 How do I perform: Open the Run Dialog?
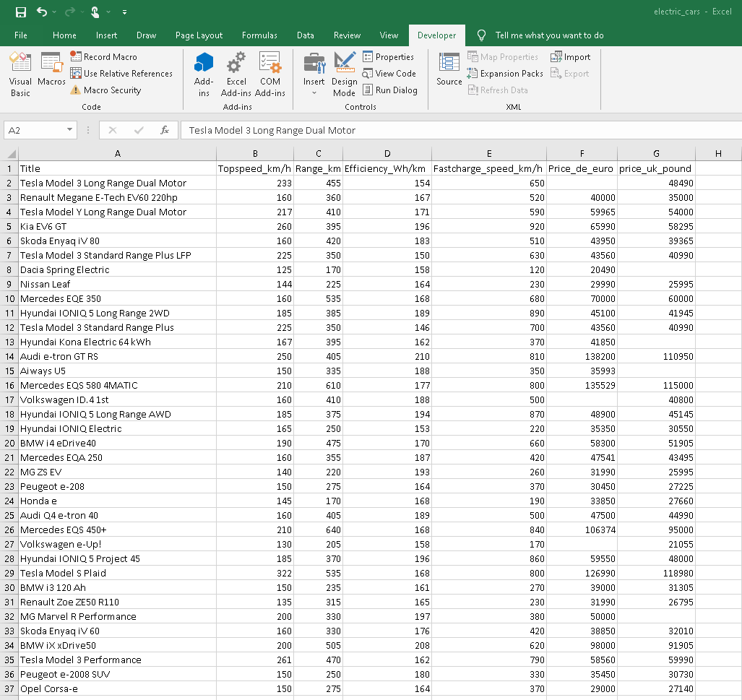coord(393,90)
